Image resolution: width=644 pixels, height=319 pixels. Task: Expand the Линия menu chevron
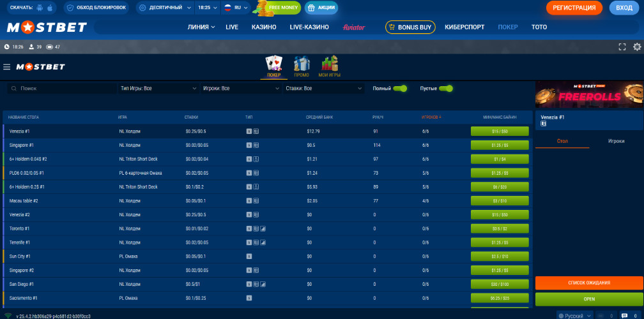point(213,27)
